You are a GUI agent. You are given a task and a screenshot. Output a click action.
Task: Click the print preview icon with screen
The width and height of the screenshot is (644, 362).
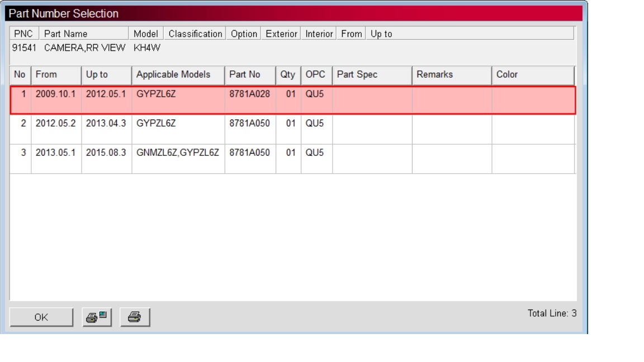tap(97, 317)
